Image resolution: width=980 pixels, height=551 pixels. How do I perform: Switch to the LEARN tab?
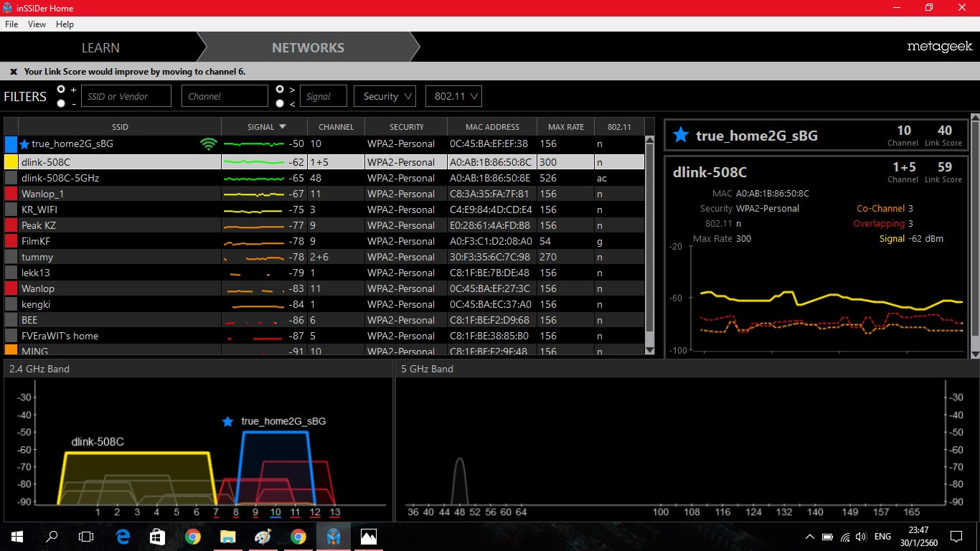100,47
